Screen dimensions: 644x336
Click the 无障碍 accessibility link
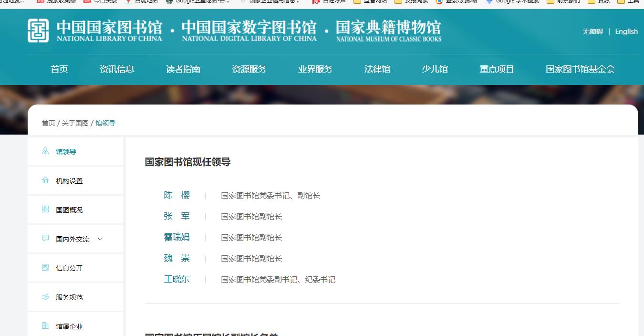point(592,31)
